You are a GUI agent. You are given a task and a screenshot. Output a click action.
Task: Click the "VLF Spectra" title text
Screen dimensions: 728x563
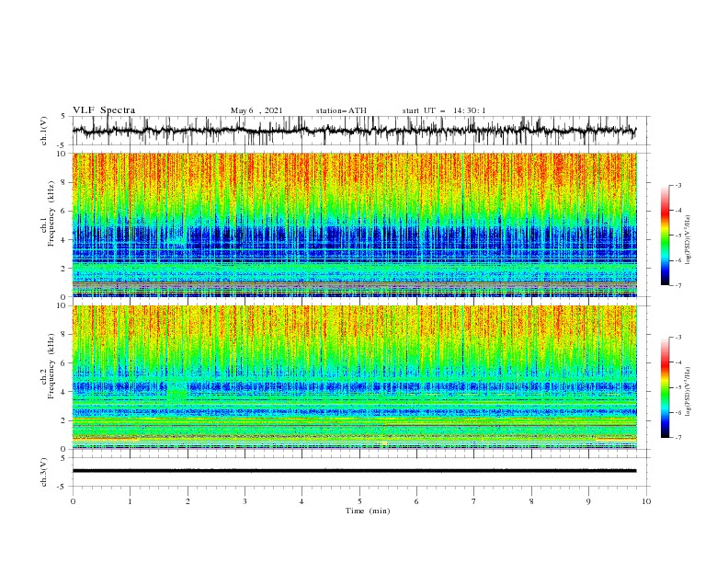[x=104, y=110]
